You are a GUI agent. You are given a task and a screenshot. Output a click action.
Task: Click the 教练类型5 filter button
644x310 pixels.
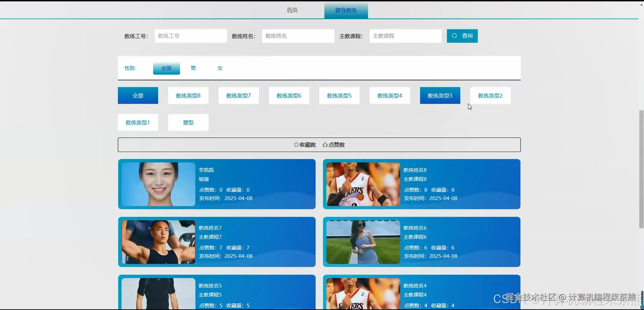pyautogui.click(x=339, y=95)
